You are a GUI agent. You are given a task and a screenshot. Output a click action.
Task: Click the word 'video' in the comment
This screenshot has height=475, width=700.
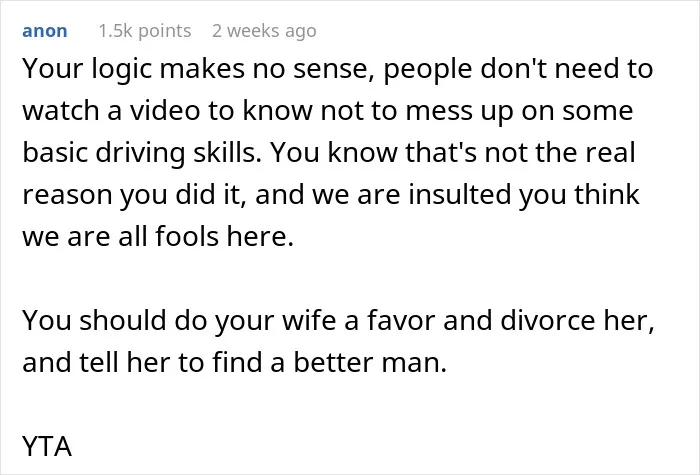pyautogui.click(x=165, y=111)
